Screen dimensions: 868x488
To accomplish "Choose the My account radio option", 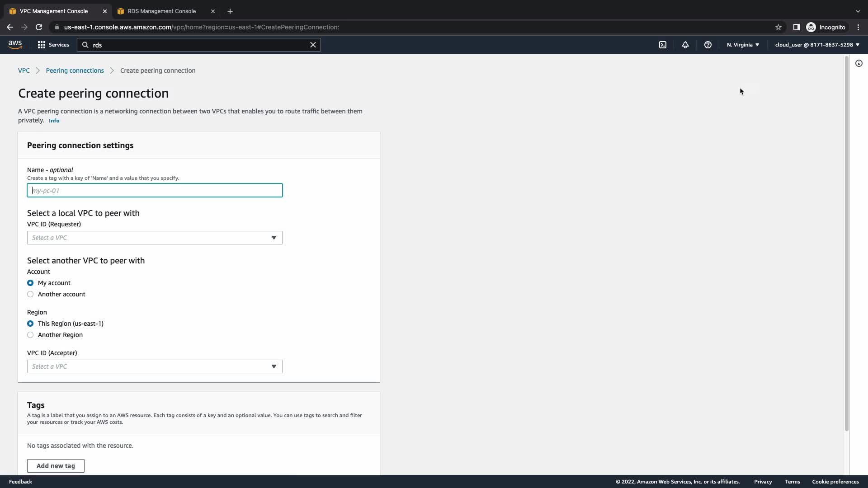I will pyautogui.click(x=30, y=283).
